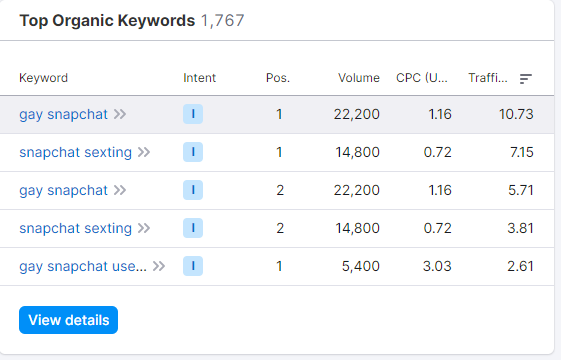Open double-chevron next to first gay snapchat

[x=120, y=114]
